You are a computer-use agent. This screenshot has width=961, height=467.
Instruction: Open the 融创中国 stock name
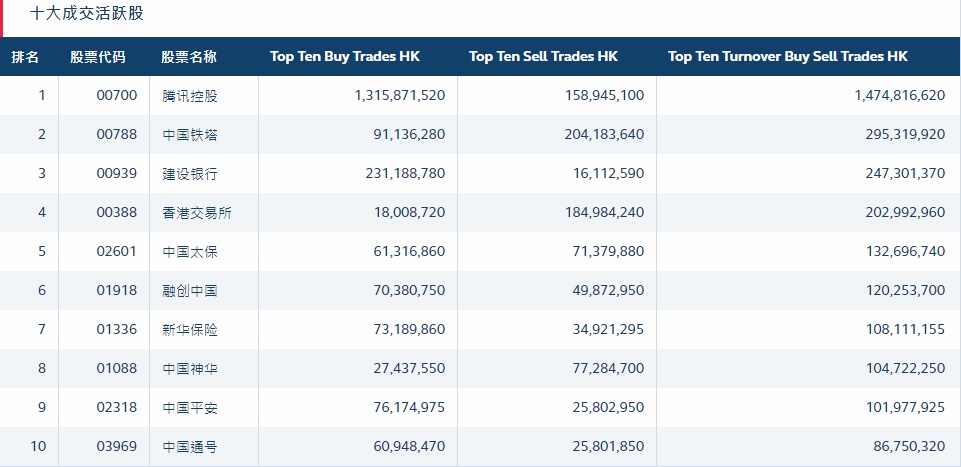click(190, 291)
